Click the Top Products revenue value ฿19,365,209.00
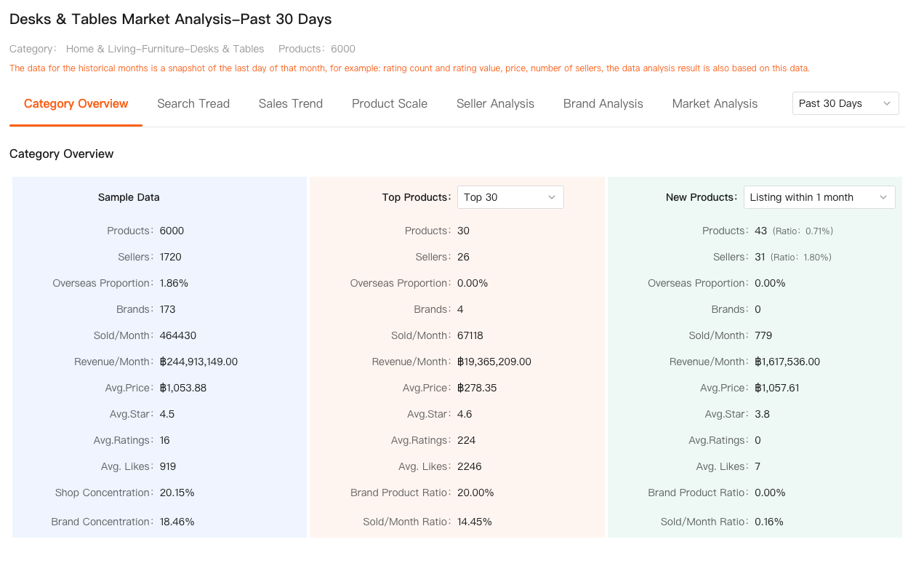Viewport: 924px width, 566px height. (494, 362)
